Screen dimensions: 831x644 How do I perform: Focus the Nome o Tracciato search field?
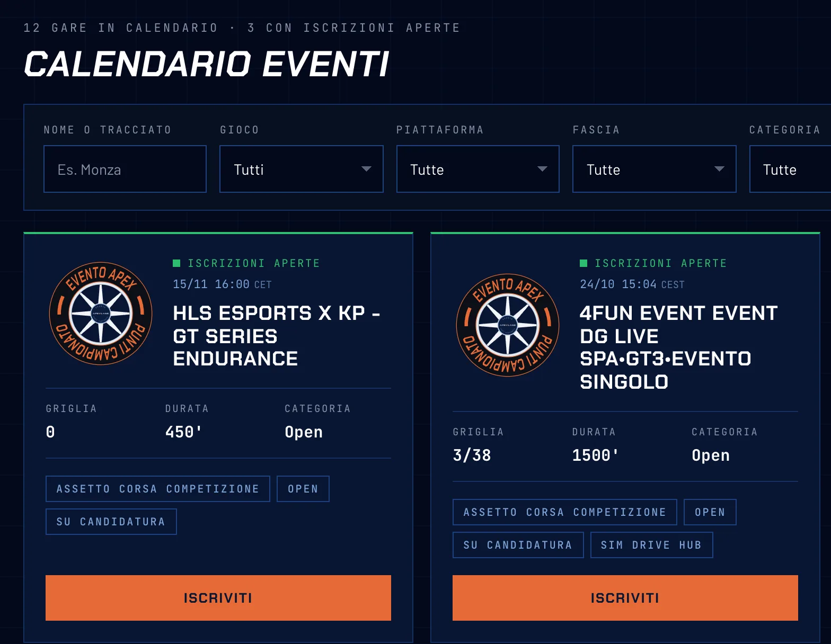coord(125,169)
